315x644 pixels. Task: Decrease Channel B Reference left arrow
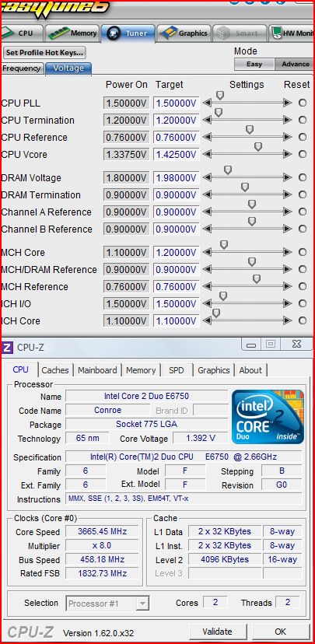pyautogui.click(x=208, y=229)
